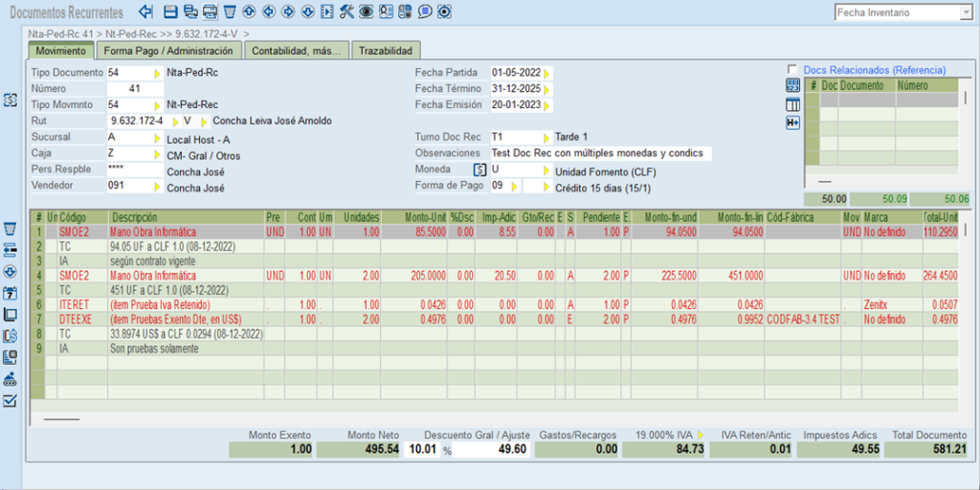Image resolution: width=980 pixels, height=490 pixels.
Task: Click the Moneda currency symbol button
Action: point(479,170)
